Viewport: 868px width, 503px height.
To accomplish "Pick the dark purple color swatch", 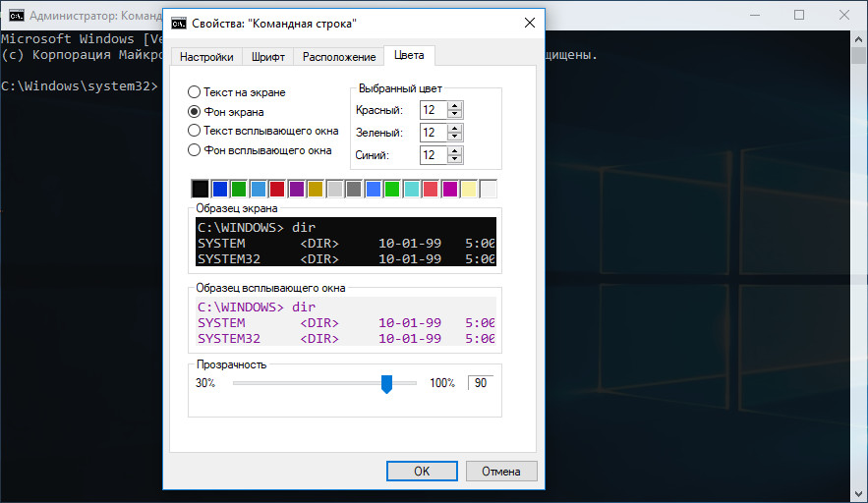I will [297, 189].
